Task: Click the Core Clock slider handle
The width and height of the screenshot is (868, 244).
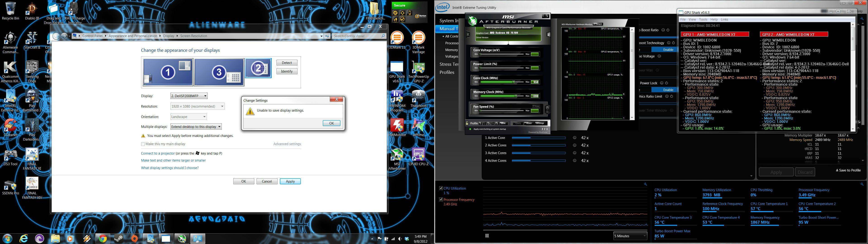Action: [x=514, y=82]
